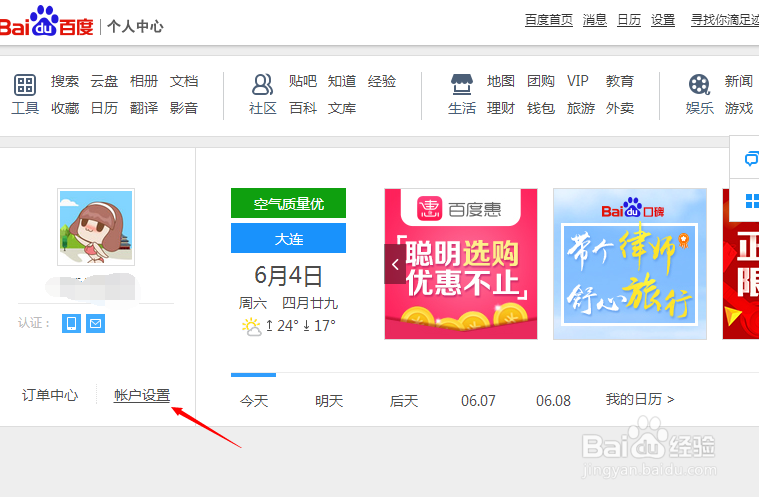Screen dimensions: 759x497
Task: Open 设置 settings link
Action: click(x=663, y=20)
